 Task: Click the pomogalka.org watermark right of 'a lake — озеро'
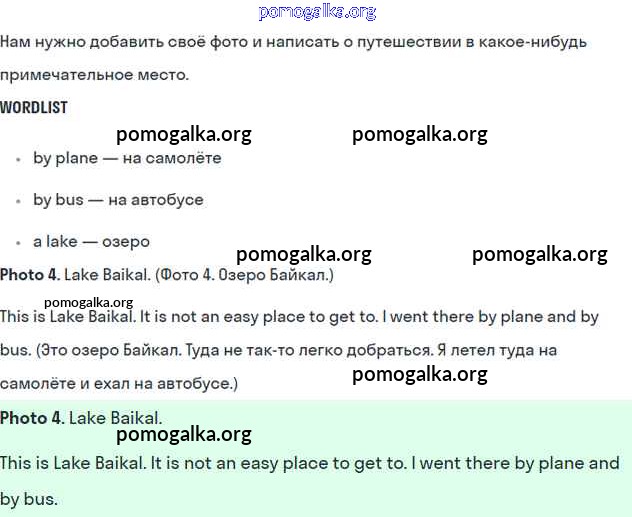tap(304, 254)
